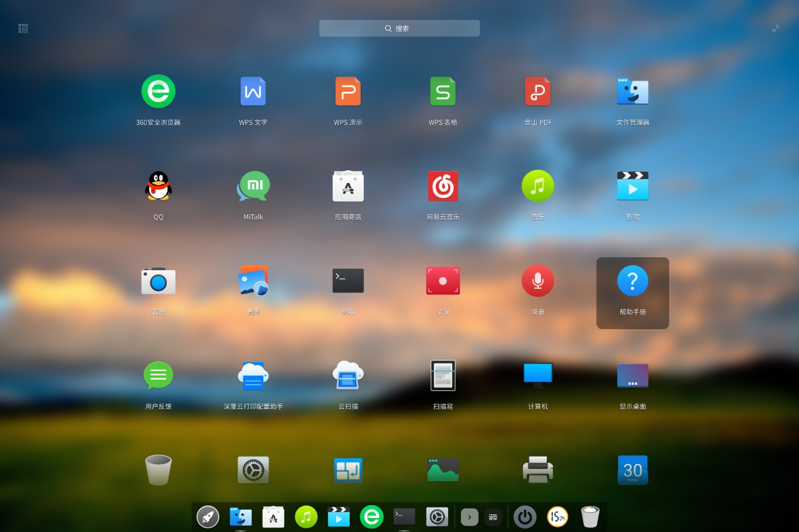The height and width of the screenshot is (532, 799).
Task: Click the rocket launcher icon in dock
Action: 208,517
